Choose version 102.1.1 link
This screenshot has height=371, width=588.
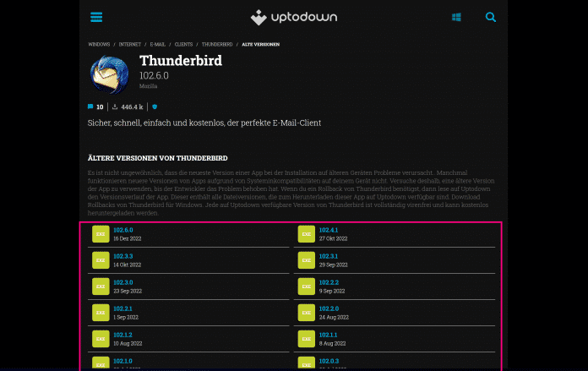[x=329, y=335]
